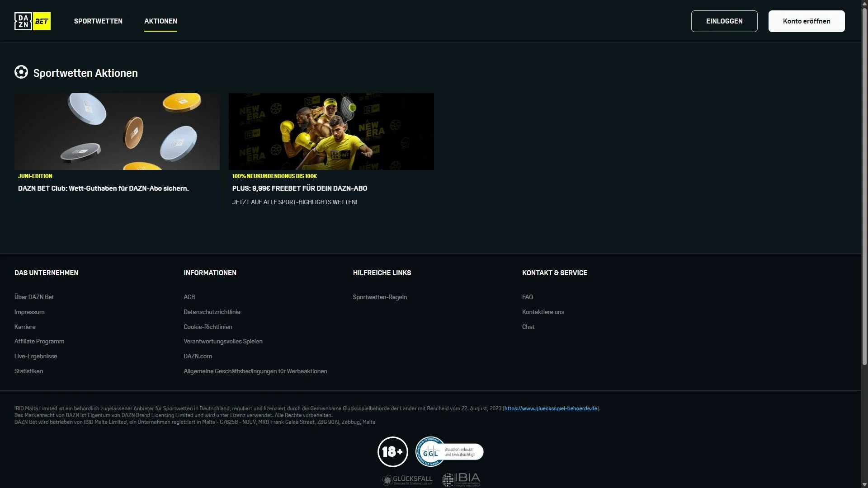Click the Affiliate Programm link
This screenshot has height=488, width=868.
[x=39, y=342]
